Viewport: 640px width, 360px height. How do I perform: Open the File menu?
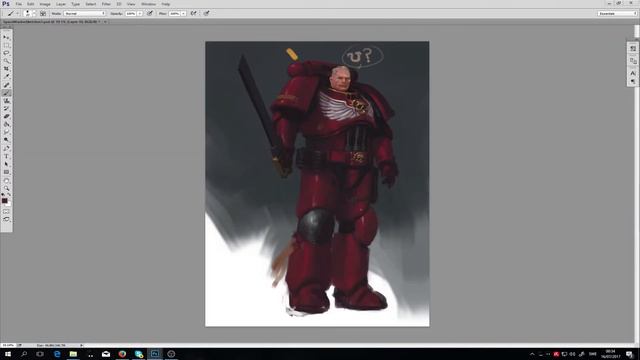pos(19,4)
